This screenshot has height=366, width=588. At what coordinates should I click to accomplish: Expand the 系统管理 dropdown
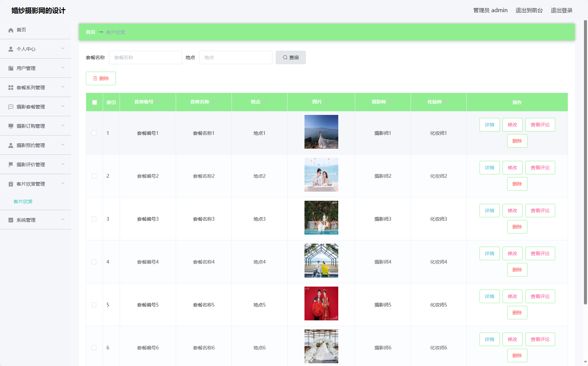point(63,219)
